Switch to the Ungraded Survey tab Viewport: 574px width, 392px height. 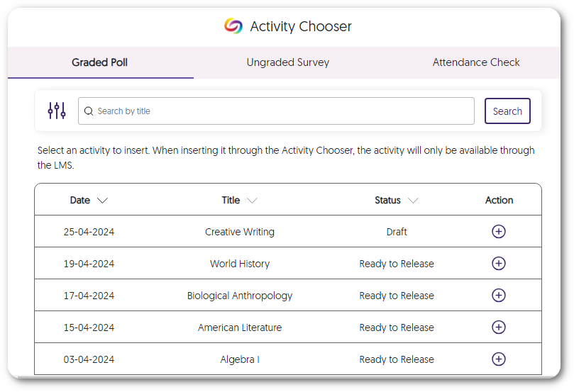287,62
